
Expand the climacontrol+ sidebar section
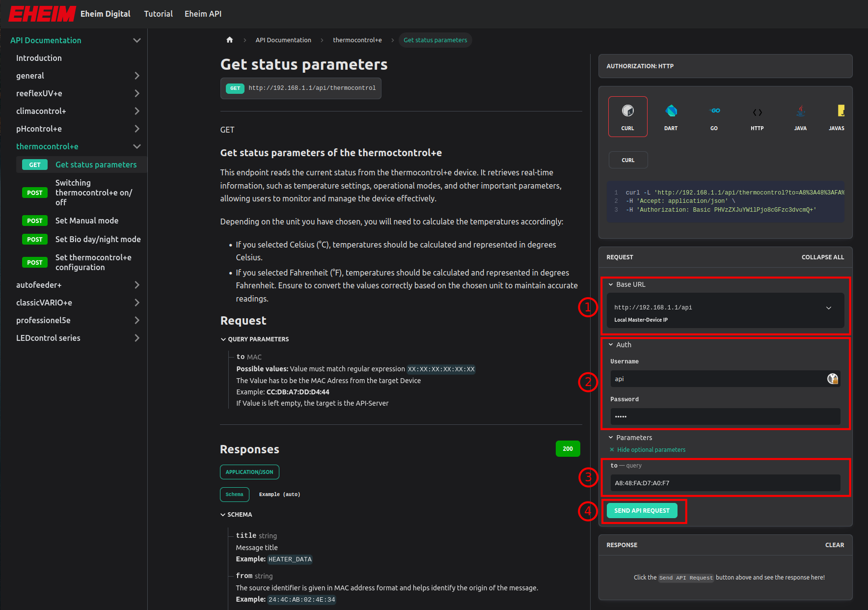[137, 111]
